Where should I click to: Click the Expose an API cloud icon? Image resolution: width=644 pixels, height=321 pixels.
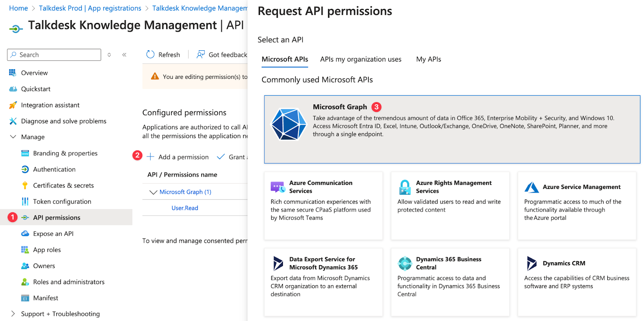[x=25, y=234]
